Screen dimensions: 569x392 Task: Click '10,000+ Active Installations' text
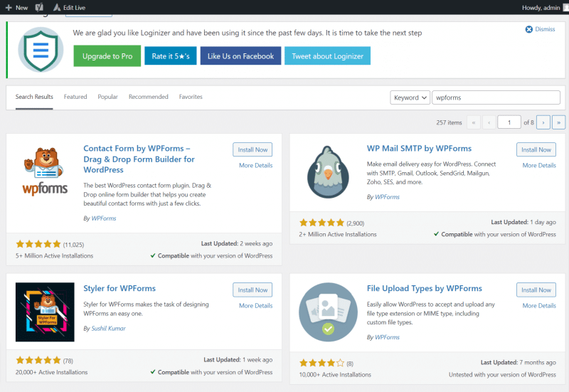point(335,375)
